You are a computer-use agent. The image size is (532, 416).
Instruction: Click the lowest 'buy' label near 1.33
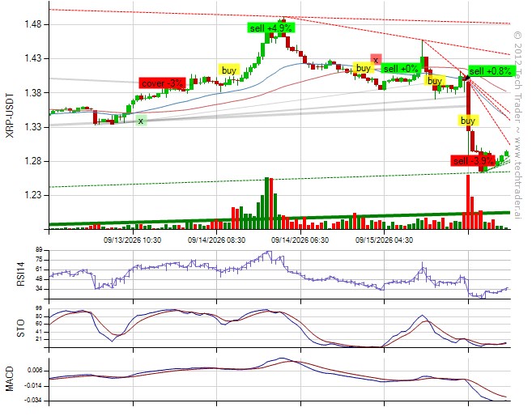tap(468, 121)
